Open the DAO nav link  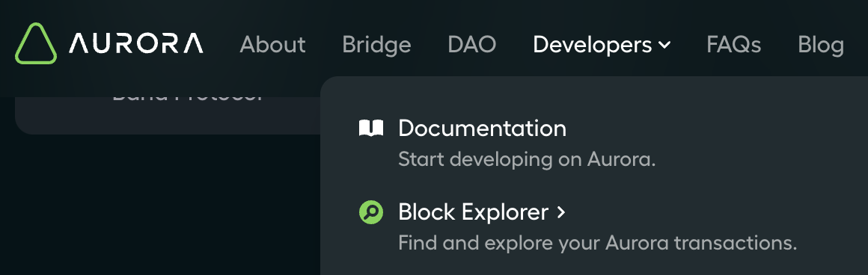point(471,44)
